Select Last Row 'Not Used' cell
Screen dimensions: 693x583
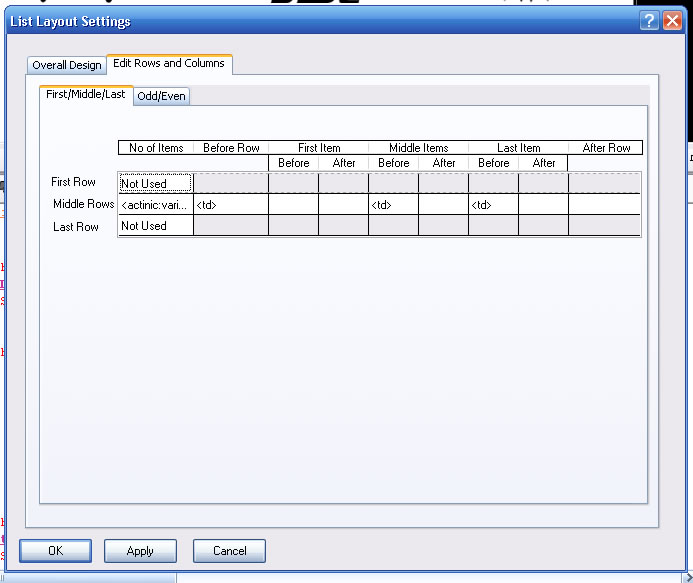(x=155, y=226)
